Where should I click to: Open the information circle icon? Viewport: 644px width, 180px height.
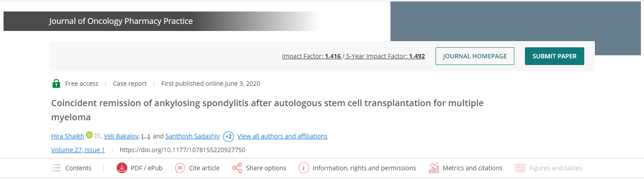(x=304, y=168)
